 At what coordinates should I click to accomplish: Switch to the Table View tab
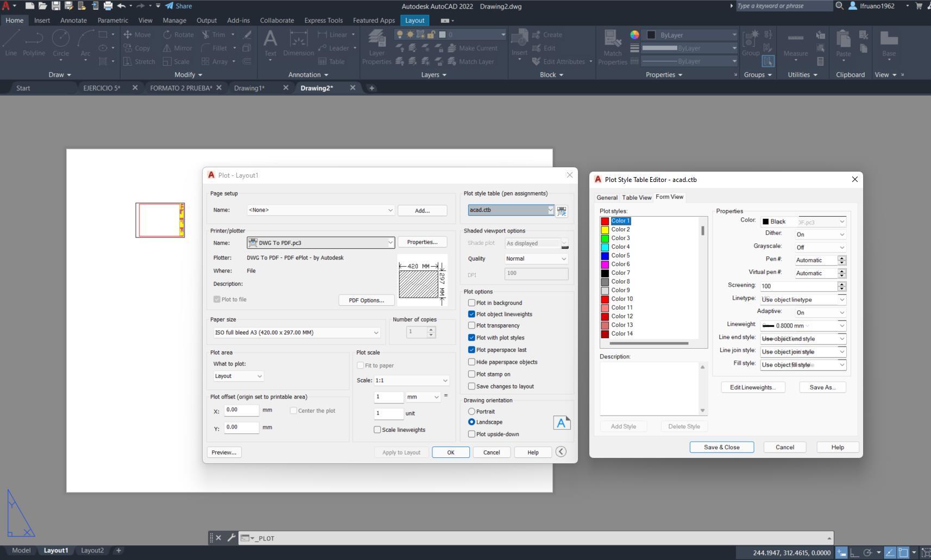pyautogui.click(x=637, y=198)
